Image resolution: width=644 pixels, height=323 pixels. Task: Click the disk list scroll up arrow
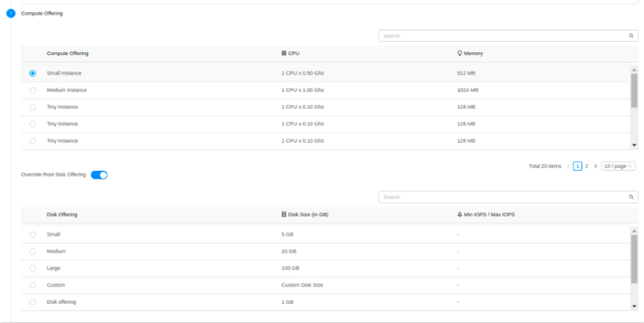pos(634,231)
